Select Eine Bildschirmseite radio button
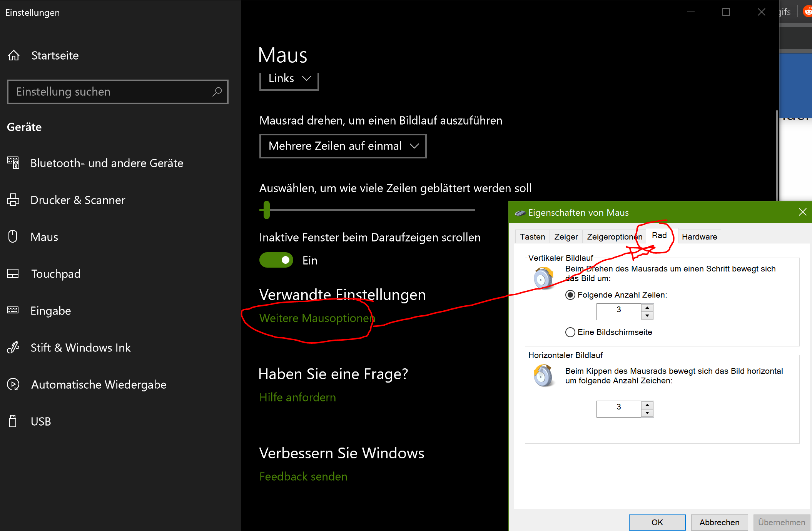The width and height of the screenshot is (812, 531). [570, 332]
